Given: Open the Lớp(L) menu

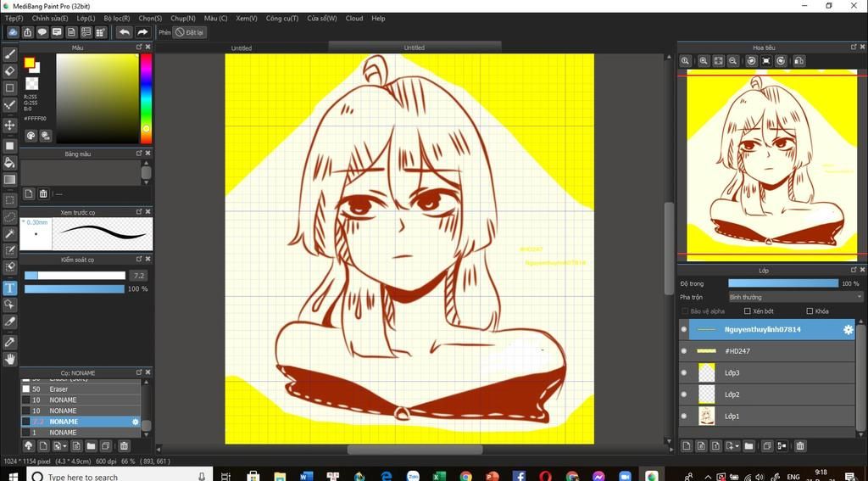Looking at the screenshot, I should click(x=86, y=19).
